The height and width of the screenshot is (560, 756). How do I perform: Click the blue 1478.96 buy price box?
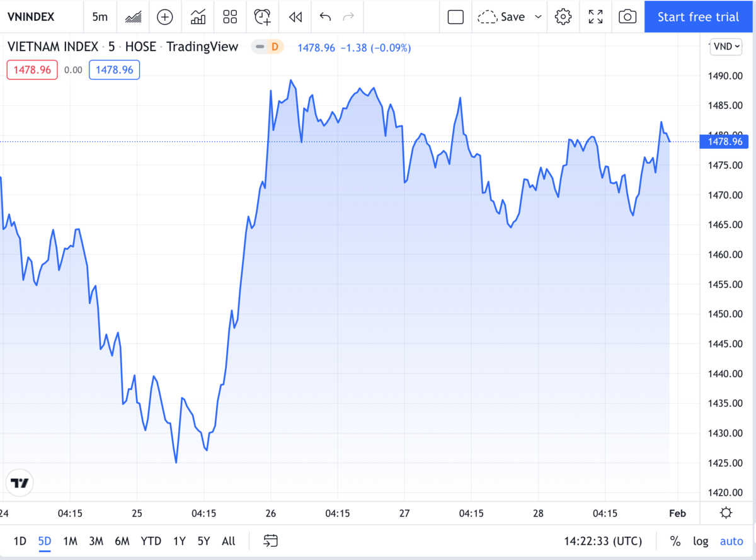pyautogui.click(x=114, y=70)
